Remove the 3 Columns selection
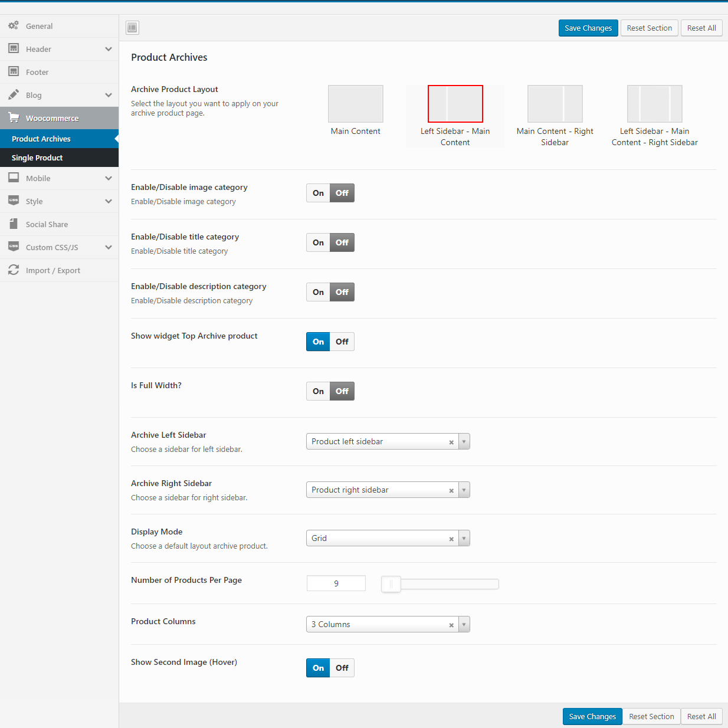The width and height of the screenshot is (728, 728). pos(451,625)
